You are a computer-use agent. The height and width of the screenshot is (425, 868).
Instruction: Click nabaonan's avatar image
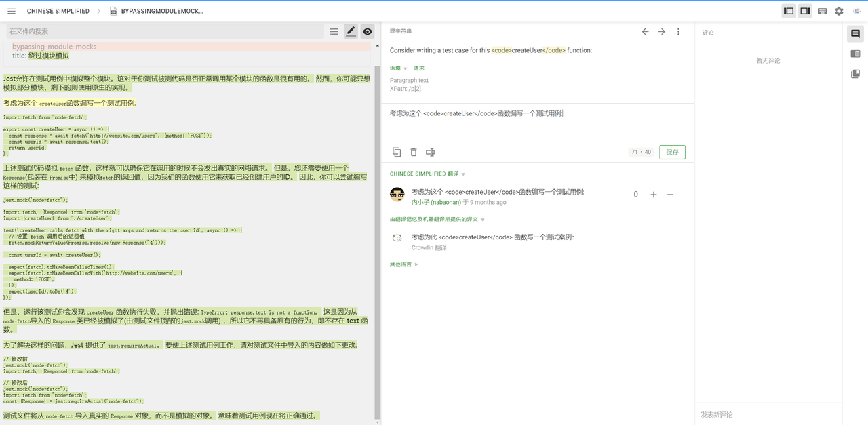[x=397, y=195]
